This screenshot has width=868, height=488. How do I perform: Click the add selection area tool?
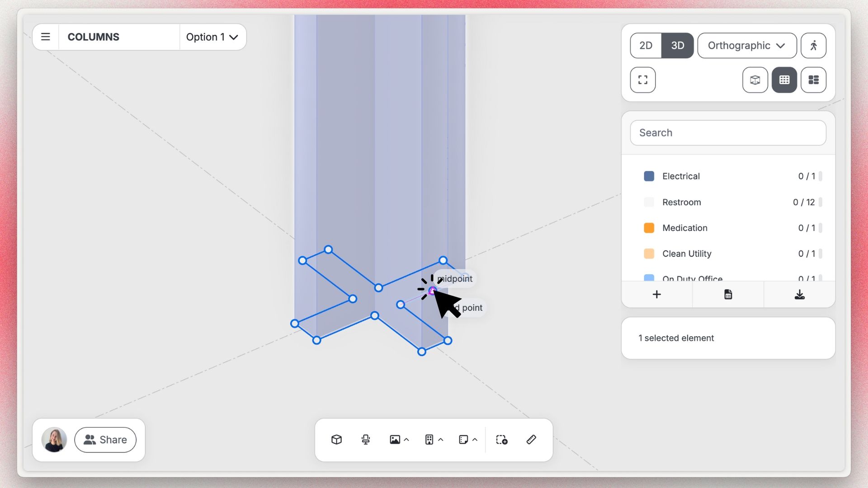pyautogui.click(x=501, y=440)
